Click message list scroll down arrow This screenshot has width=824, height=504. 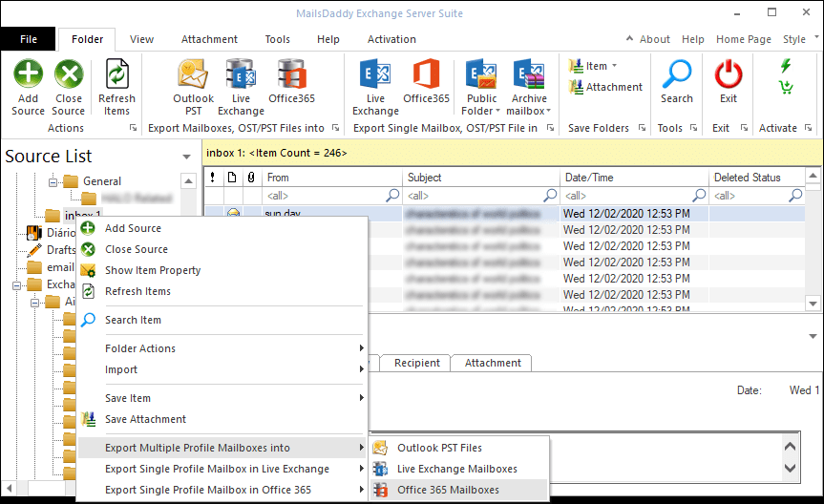coord(813,304)
